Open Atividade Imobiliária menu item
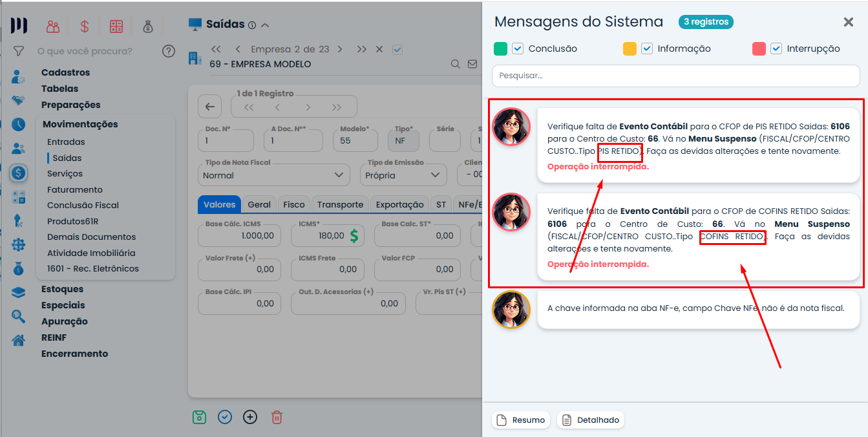This screenshot has width=868, height=437. tap(91, 253)
